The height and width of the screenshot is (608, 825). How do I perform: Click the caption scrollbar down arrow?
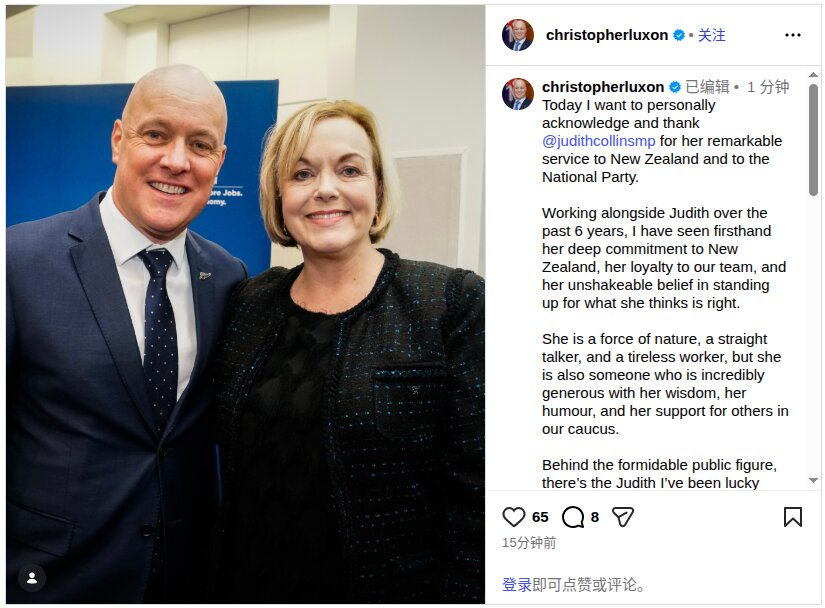tap(813, 480)
